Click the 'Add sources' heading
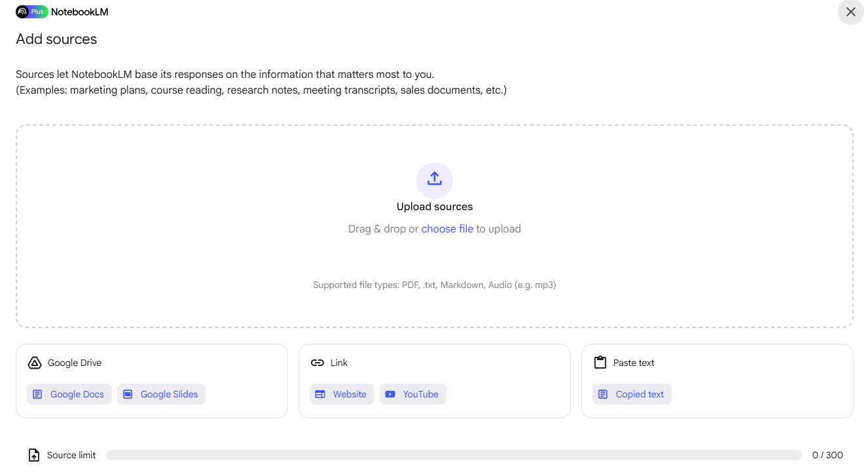This screenshot has width=868, height=476. [56, 39]
